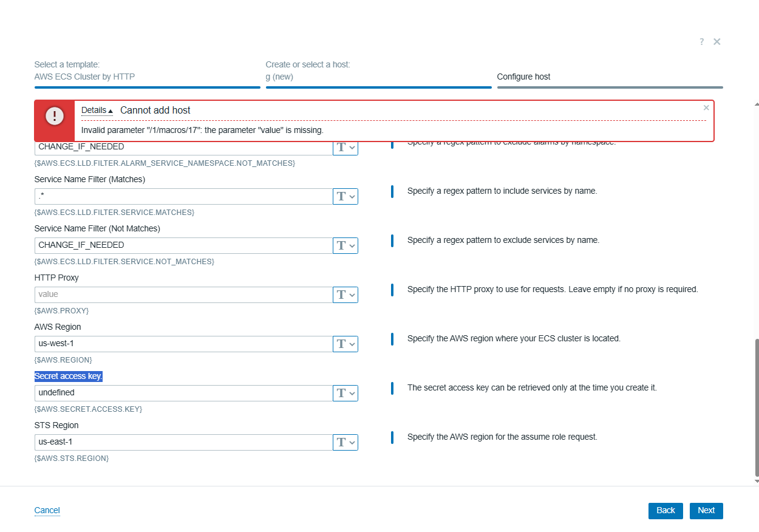Click the Next button
Screen dimensions: 759x532
click(706, 511)
